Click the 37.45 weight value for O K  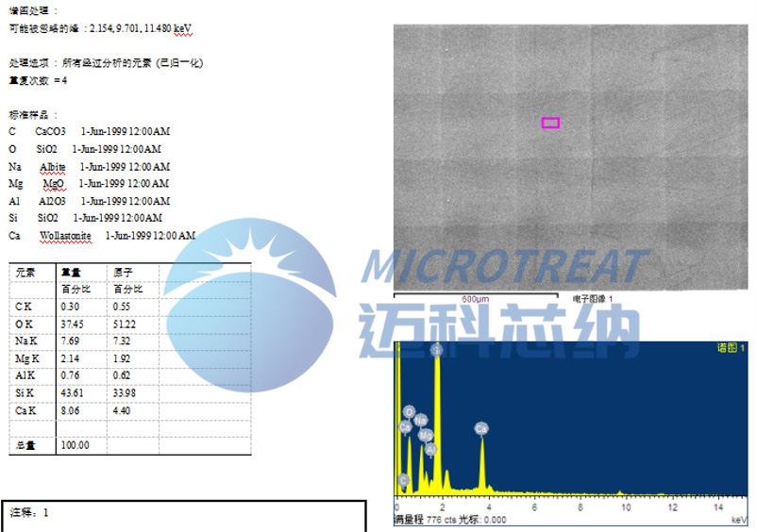72,324
